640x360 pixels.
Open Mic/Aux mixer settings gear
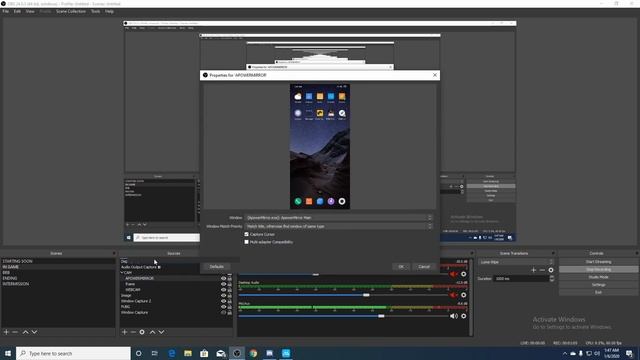point(464,316)
